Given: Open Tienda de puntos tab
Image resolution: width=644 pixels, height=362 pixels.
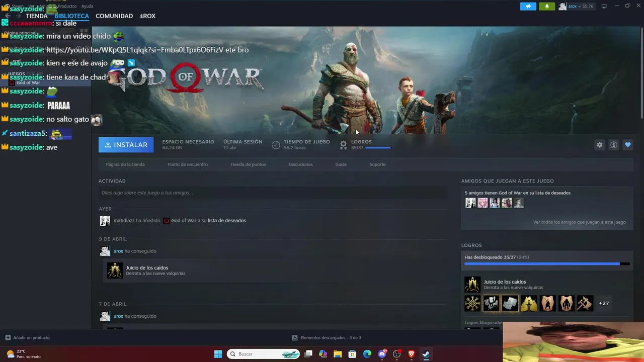Looking at the screenshot, I should (x=248, y=164).
